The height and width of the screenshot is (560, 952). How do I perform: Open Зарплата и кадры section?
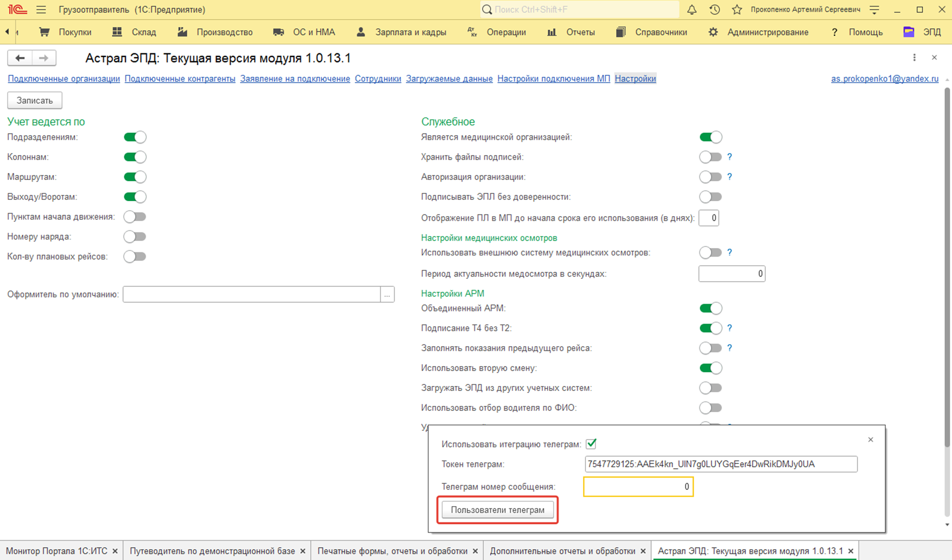(x=401, y=32)
